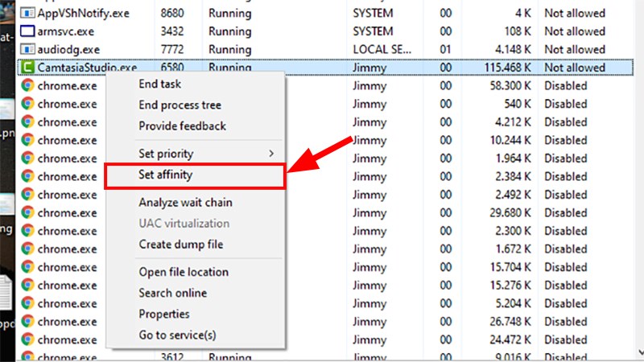
Task: Click the 15.704 K memory value
Action: (x=510, y=267)
